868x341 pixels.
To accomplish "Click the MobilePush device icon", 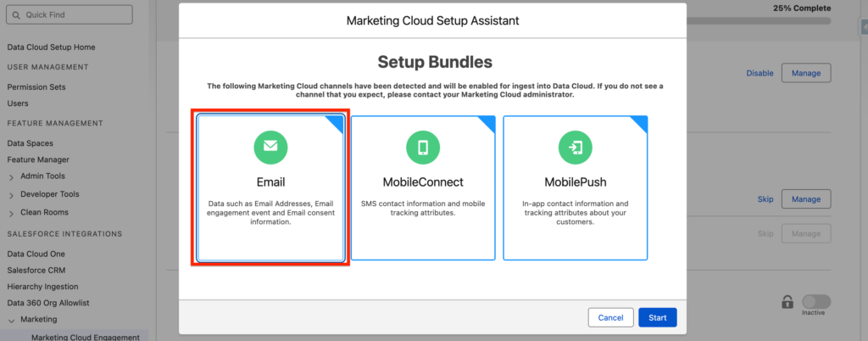I will [x=576, y=148].
